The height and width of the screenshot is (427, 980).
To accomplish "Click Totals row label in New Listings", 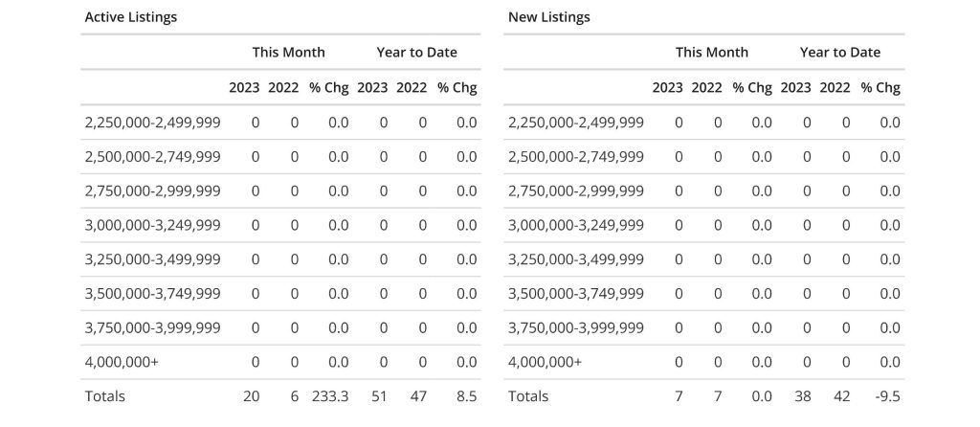I will point(528,395).
